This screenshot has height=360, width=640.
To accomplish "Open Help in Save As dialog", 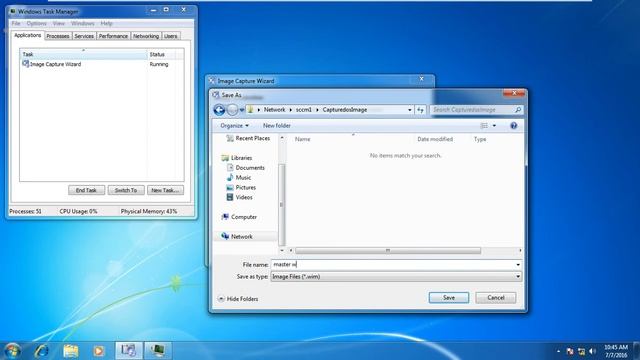I will [513, 126].
